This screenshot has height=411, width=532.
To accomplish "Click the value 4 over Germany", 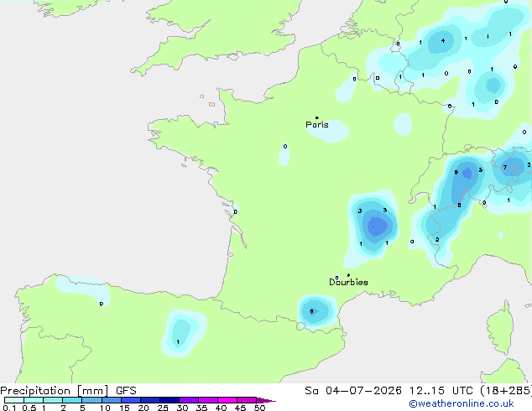I will coord(443,41).
